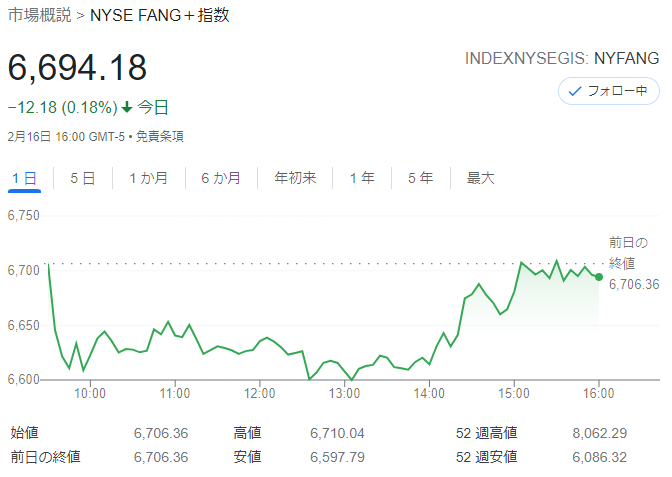672x477 pixels.
Task: Click the −12.18 (0.18%) change value
Action: click(x=63, y=107)
